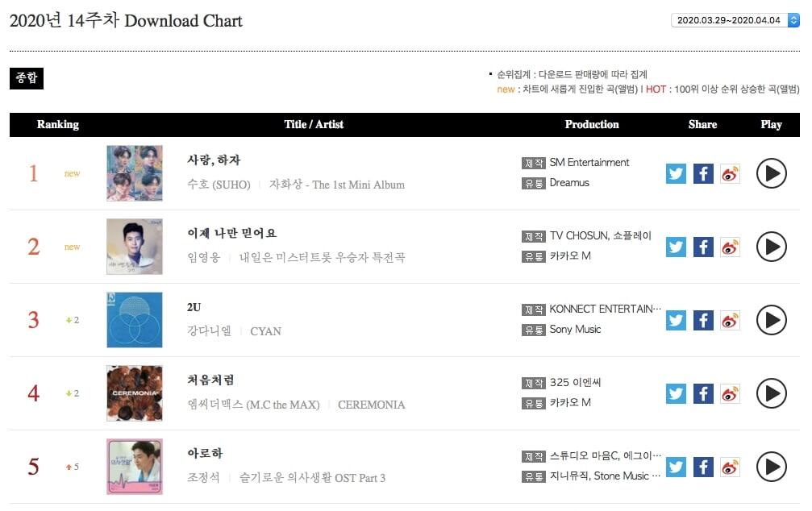This screenshot has height=511, width=812.
Task: Share "처음처럼" on Weibo
Action: [x=730, y=393]
